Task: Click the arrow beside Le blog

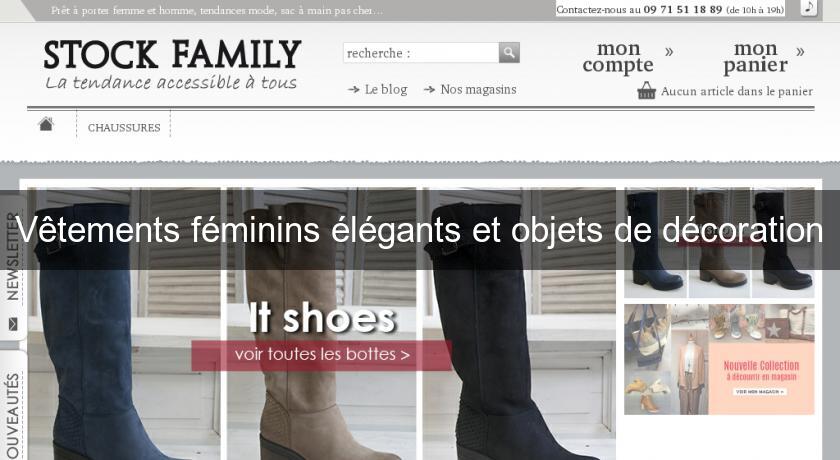Action: [x=354, y=89]
